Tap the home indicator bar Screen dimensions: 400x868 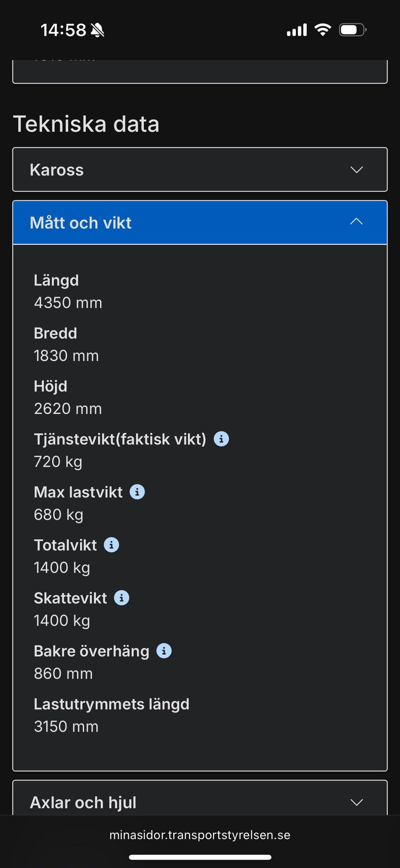click(200, 857)
